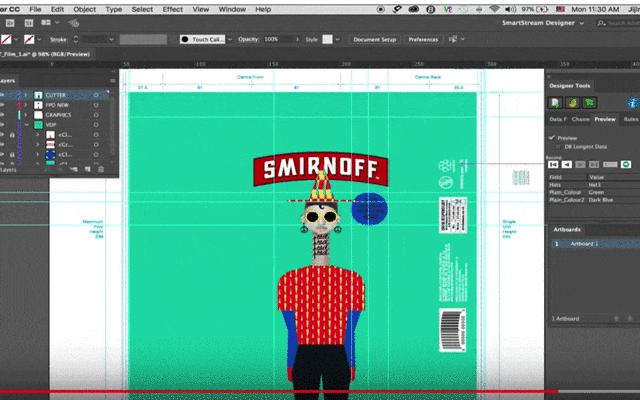Collapse the VDP layer

click(26, 125)
